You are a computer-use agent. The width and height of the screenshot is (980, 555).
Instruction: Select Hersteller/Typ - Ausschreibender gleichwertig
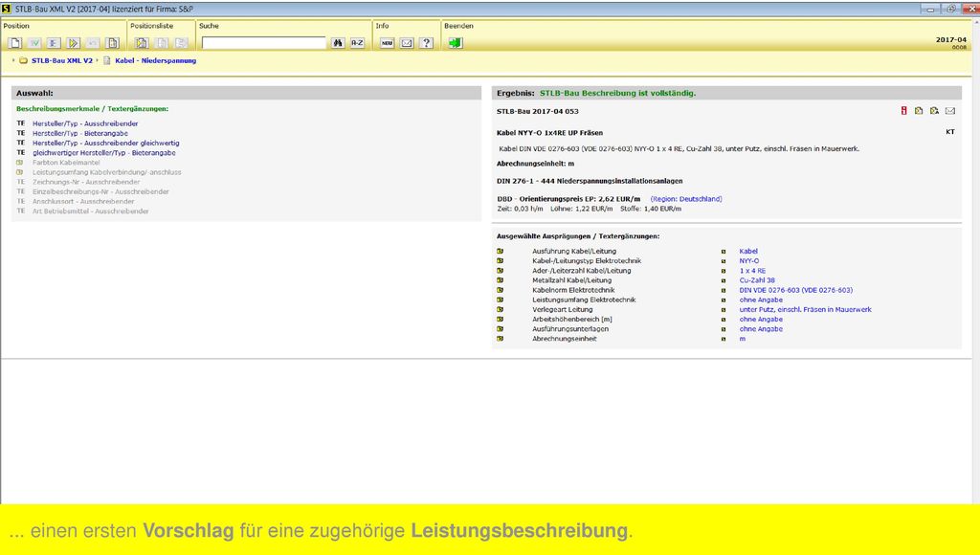pyautogui.click(x=105, y=144)
